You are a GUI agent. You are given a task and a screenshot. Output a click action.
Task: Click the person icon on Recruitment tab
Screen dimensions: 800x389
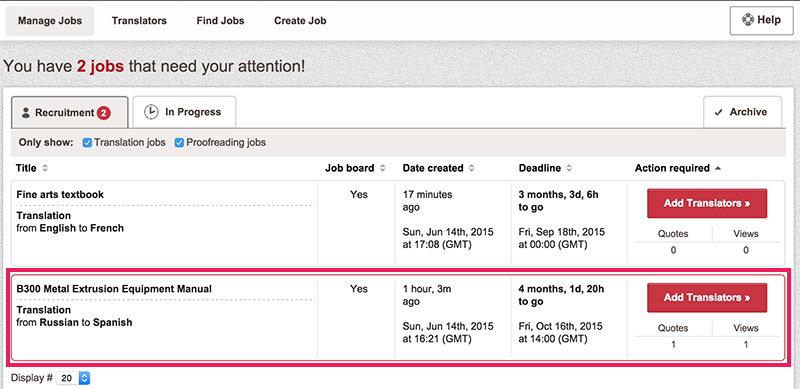click(26, 113)
